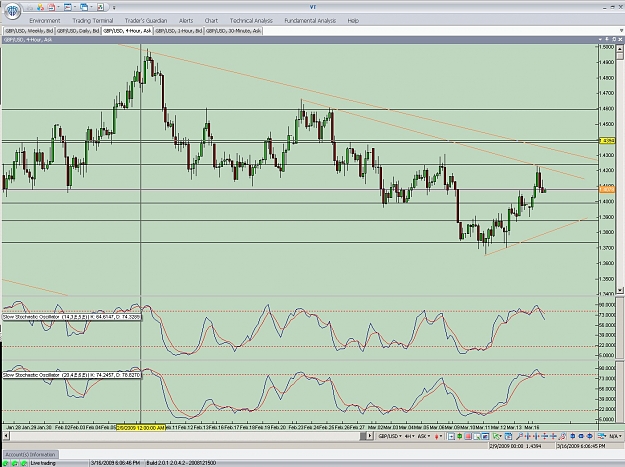
Task: Click the red document icon in quick toolbar
Action: pyautogui.click(x=52, y=7)
